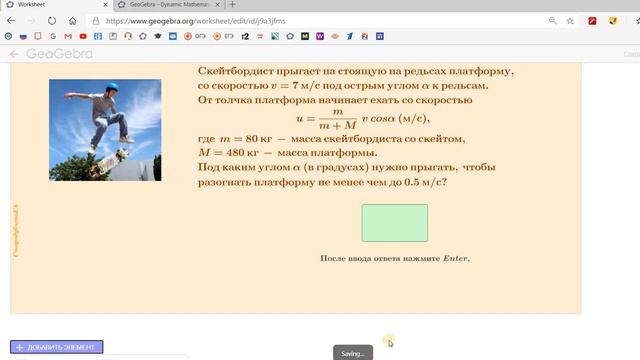Open the Russian flag bookmark
640x360 pixels.
click(x=23, y=36)
